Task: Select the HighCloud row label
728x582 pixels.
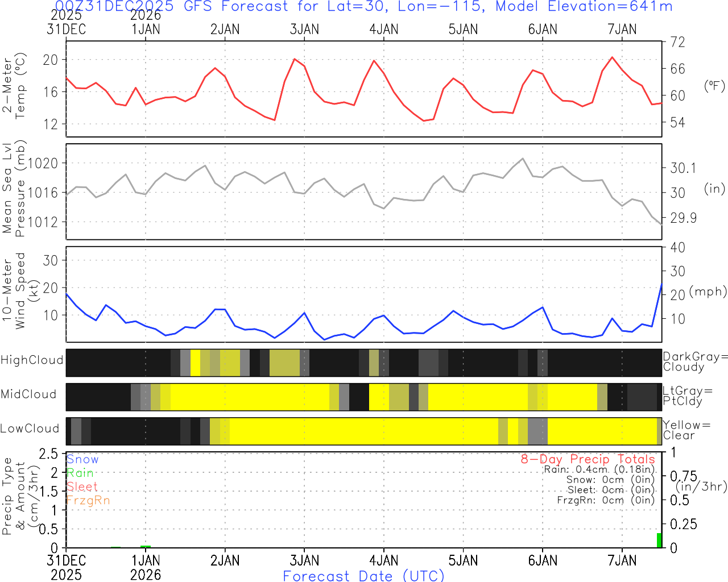Action: 32,360
